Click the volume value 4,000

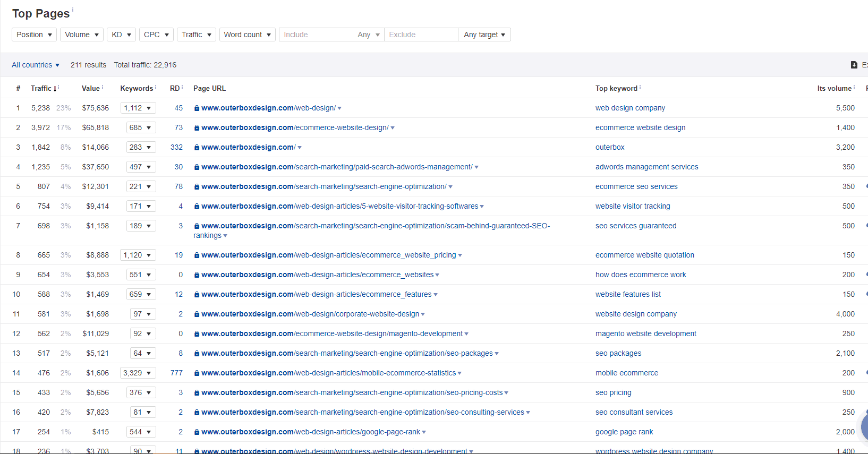[x=845, y=314]
